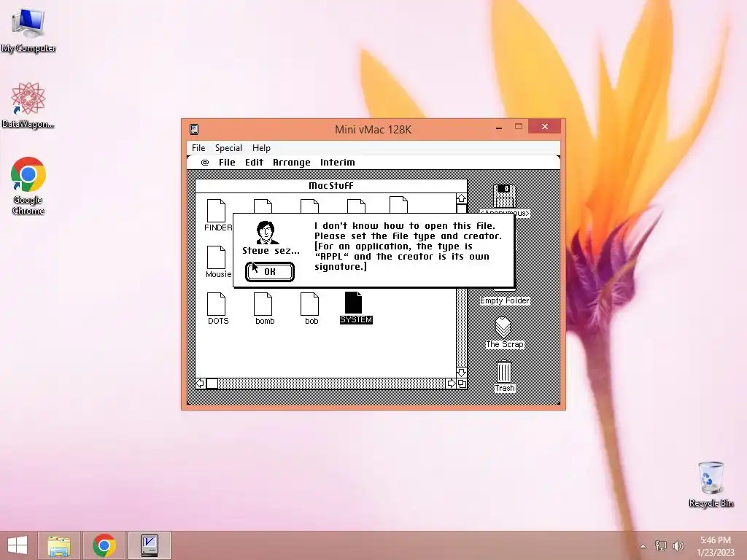747x560 pixels.
Task: Click the Empty Folder label
Action: (505, 300)
